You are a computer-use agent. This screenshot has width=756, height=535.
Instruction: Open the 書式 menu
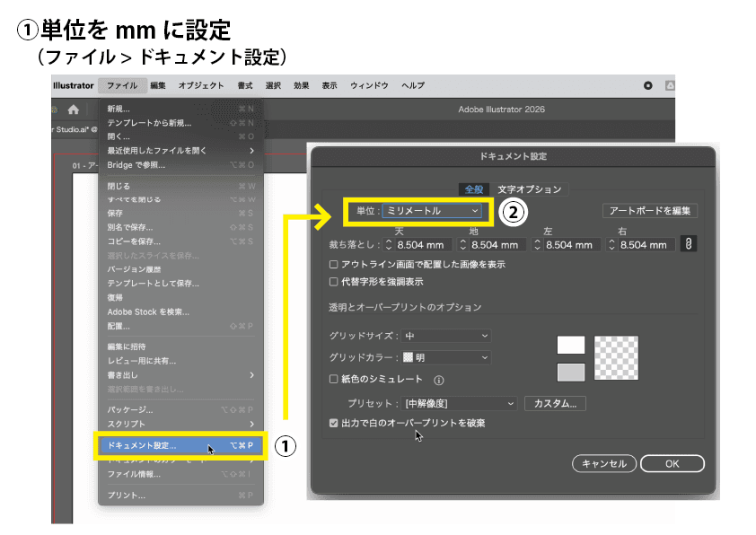[245, 86]
